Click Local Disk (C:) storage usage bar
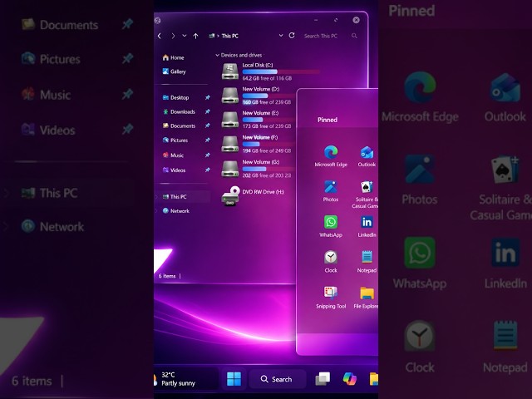 [281, 71]
